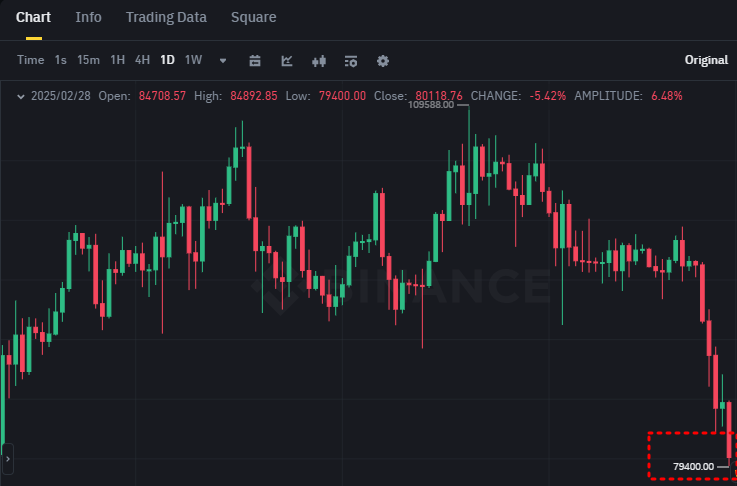Click the Open value 84708.57
The height and width of the screenshot is (486, 737).
[x=162, y=96]
